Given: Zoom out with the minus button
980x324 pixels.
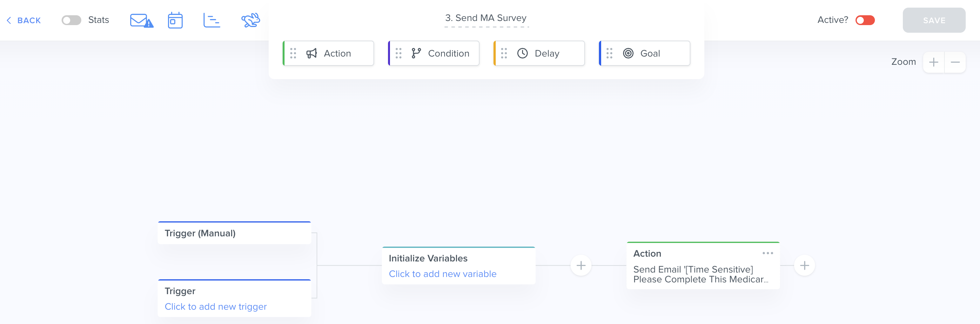Looking at the screenshot, I should click(955, 62).
